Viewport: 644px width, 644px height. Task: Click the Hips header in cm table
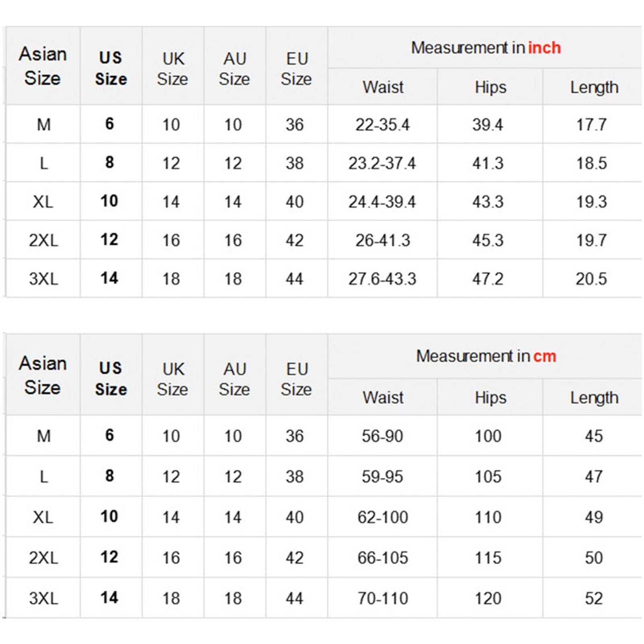coord(490,398)
